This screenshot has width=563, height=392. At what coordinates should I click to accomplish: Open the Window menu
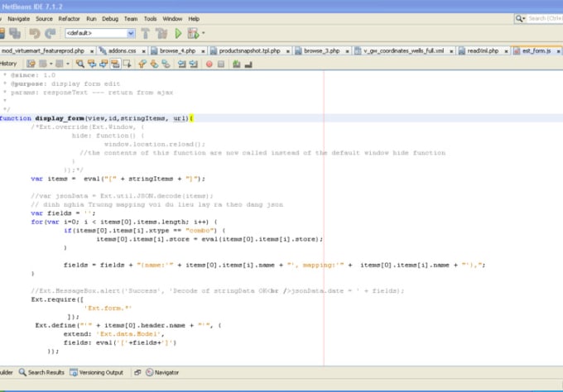pos(172,19)
